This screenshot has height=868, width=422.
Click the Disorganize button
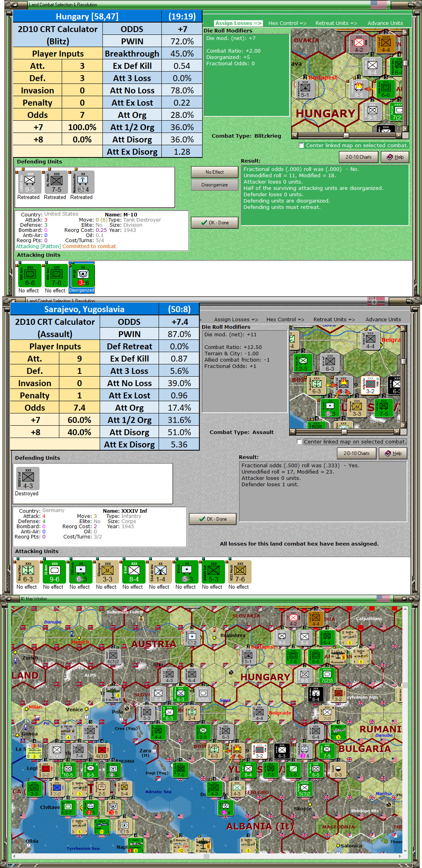tap(215, 185)
